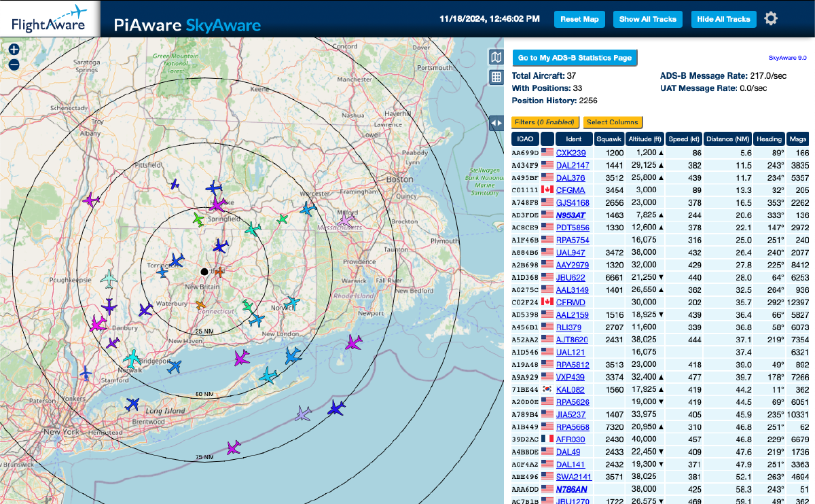Open flight DAL2147 details link
815x504 pixels.
click(575, 165)
